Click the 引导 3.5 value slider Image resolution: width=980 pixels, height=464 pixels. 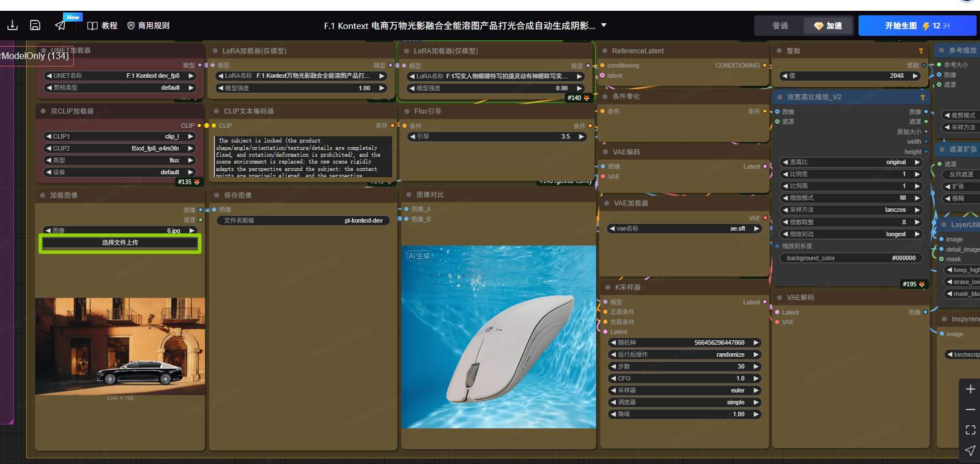pyautogui.click(x=497, y=137)
